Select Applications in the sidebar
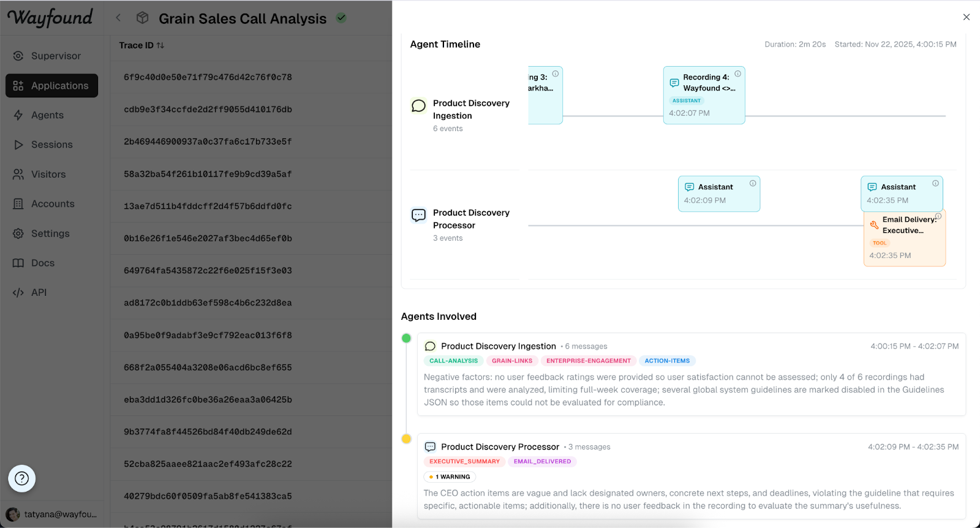Screen dimensions: 980x528 [x=51, y=86]
